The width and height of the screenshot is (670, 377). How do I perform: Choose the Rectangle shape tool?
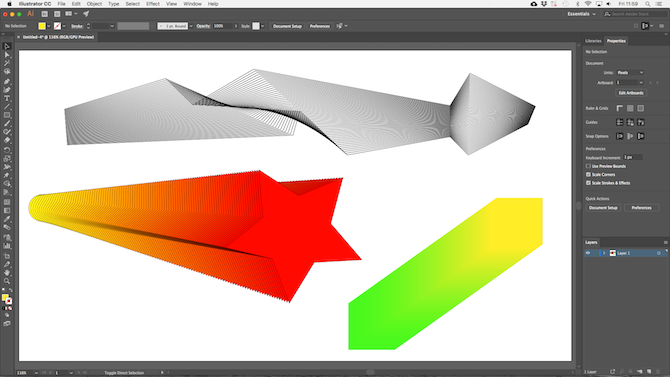(x=7, y=115)
